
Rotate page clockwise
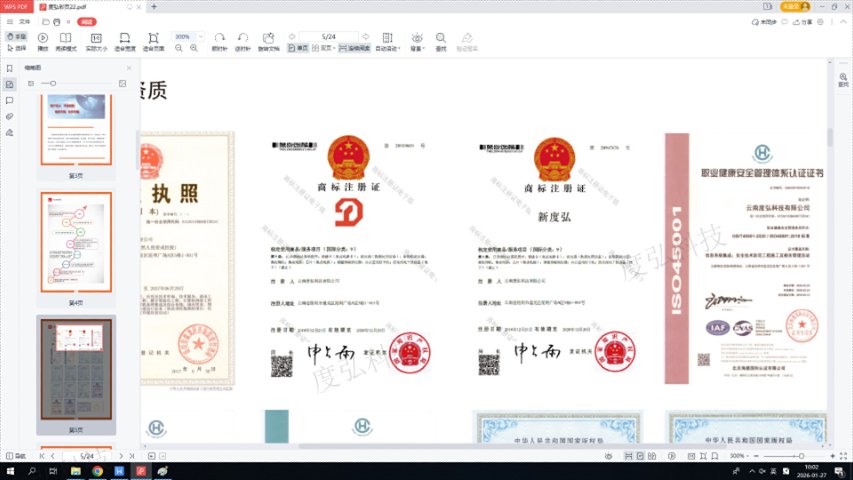pos(219,41)
